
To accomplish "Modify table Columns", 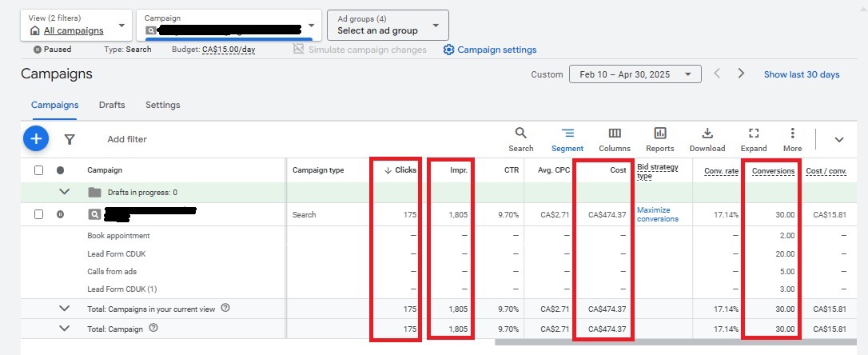I will click(614, 139).
